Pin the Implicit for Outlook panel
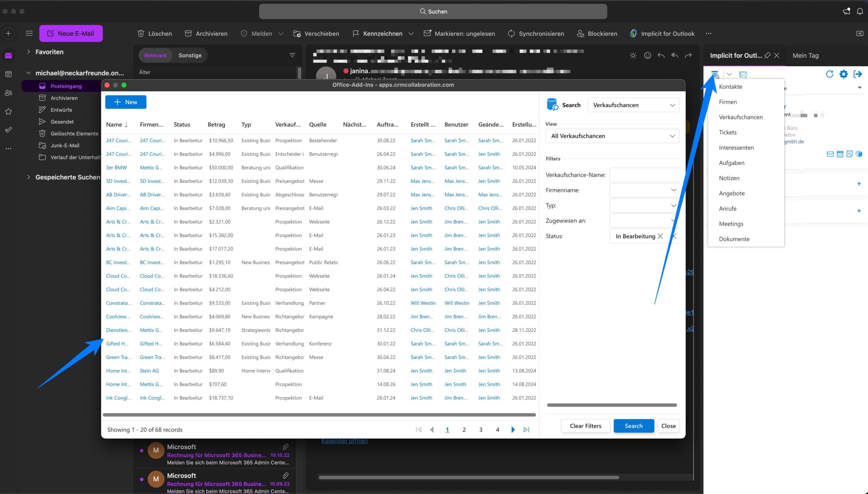The width and height of the screenshot is (868, 494). point(767,55)
